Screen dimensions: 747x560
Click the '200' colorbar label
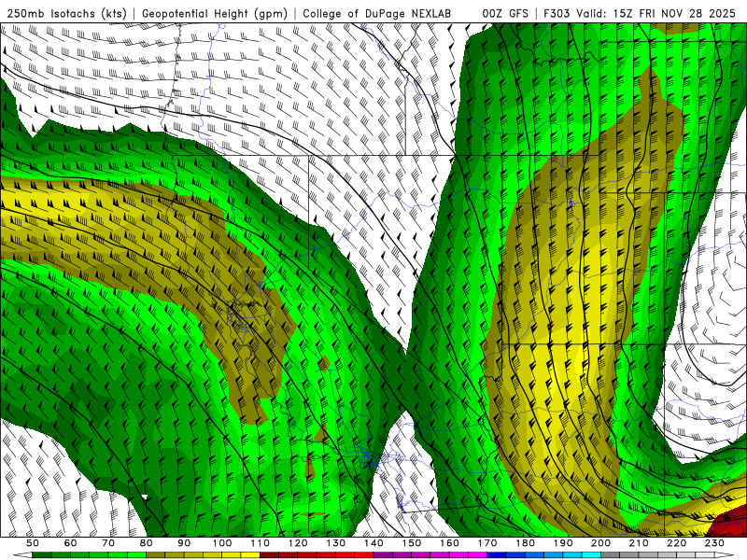point(600,543)
